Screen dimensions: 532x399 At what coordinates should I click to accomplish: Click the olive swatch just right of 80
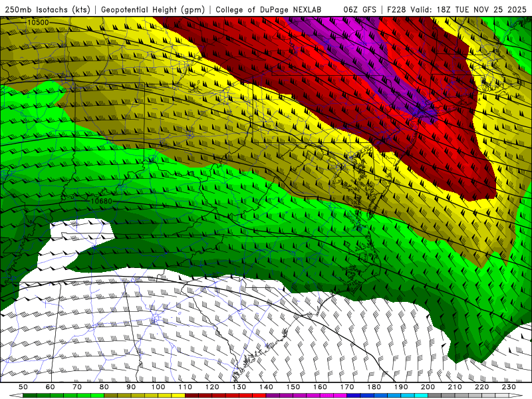110,396
